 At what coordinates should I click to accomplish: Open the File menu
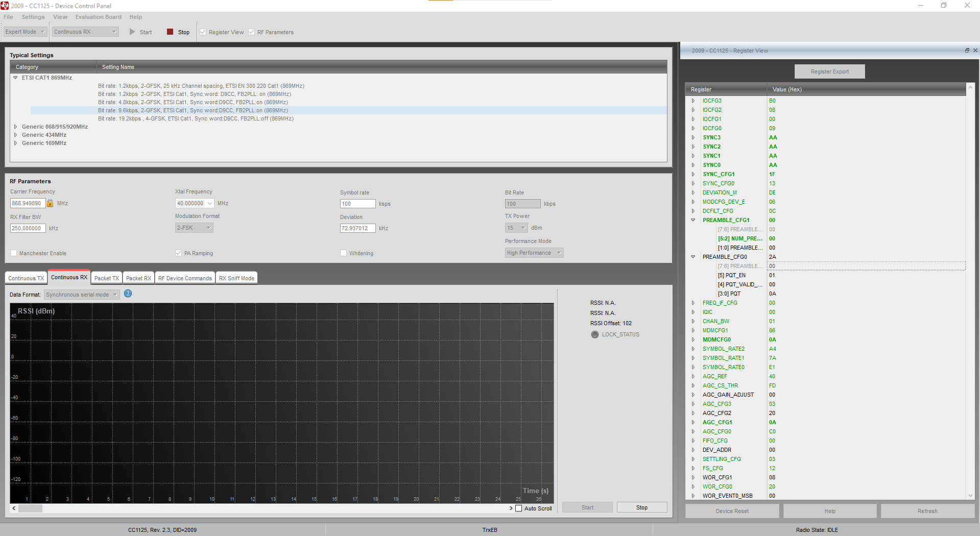pyautogui.click(x=8, y=17)
